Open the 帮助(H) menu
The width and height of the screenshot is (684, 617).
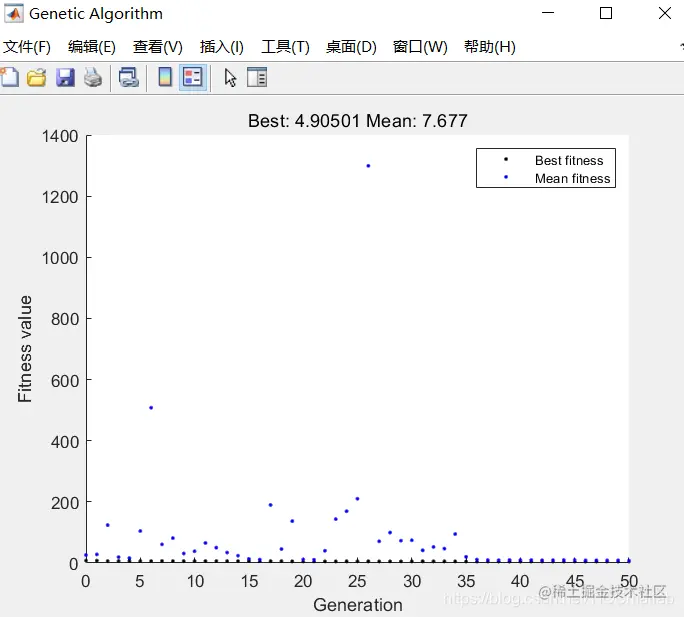coord(489,47)
